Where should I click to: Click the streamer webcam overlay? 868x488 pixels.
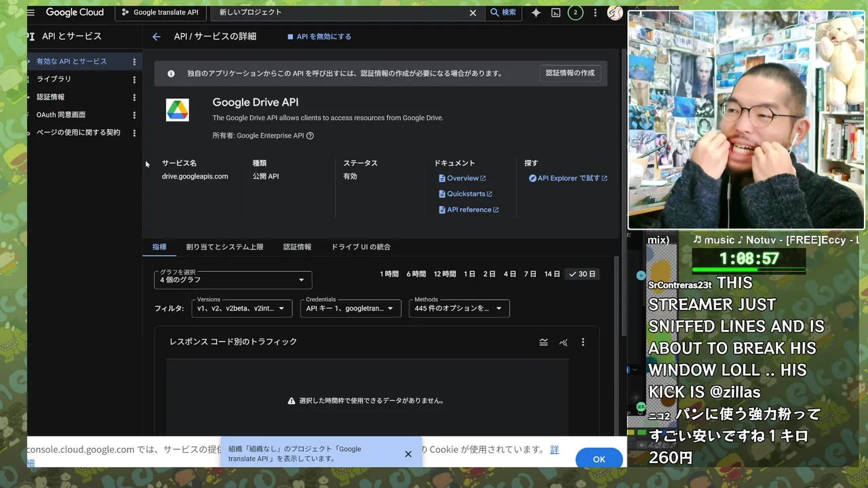pos(747,121)
